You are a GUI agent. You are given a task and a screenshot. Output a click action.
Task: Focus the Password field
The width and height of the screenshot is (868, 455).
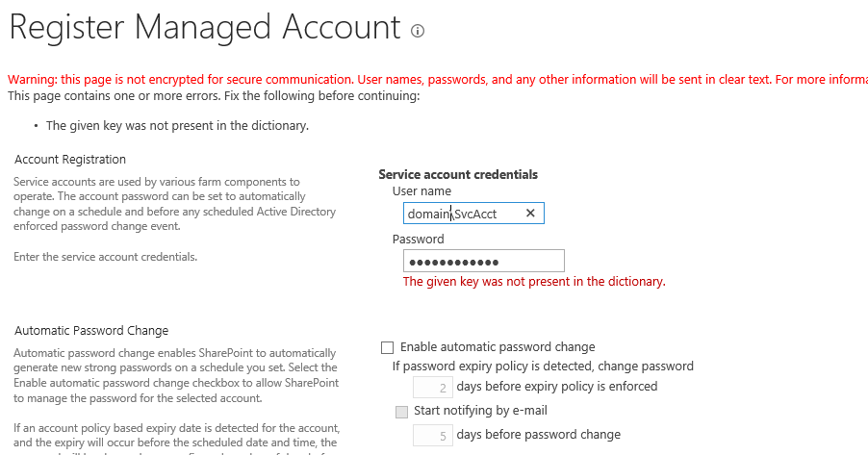(x=483, y=261)
